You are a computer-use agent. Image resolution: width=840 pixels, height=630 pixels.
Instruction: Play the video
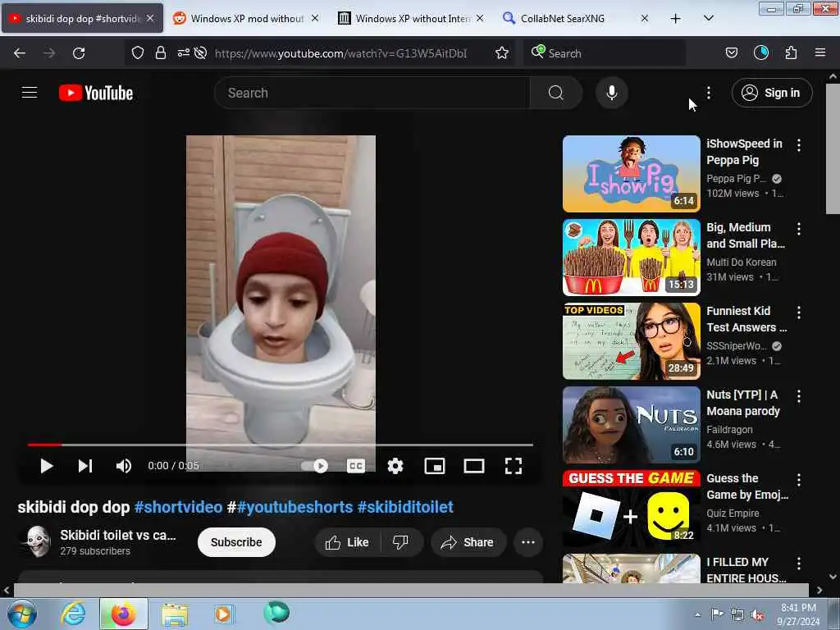click(47, 466)
